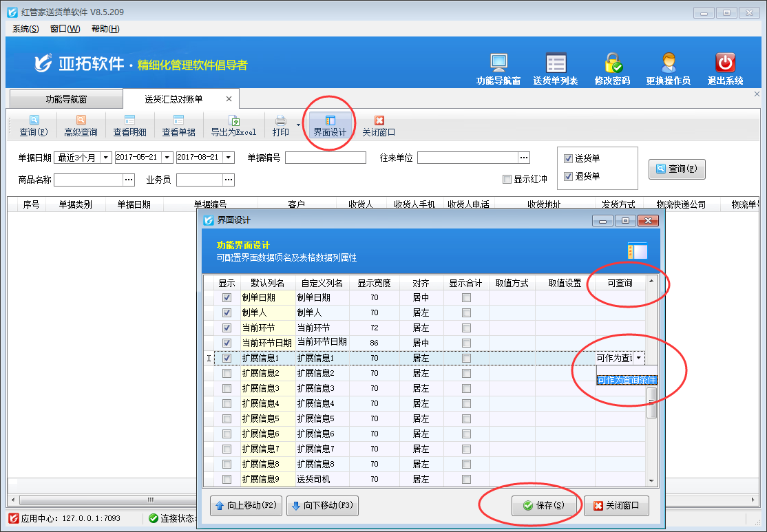The height and width of the screenshot is (532, 767).
Task: Tick the display checkbox for 扩展信息2
Action: pyautogui.click(x=227, y=373)
